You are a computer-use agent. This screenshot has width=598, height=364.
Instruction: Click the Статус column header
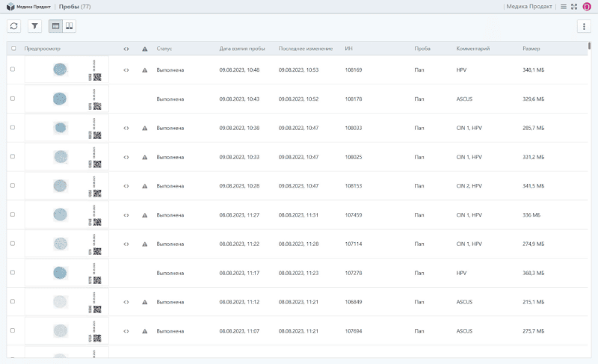tap(164, 49)
